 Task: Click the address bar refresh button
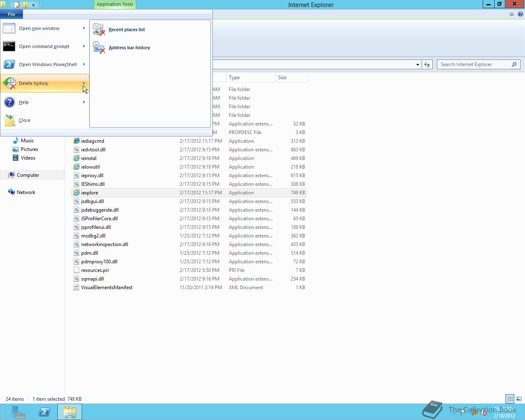(427, 64)
